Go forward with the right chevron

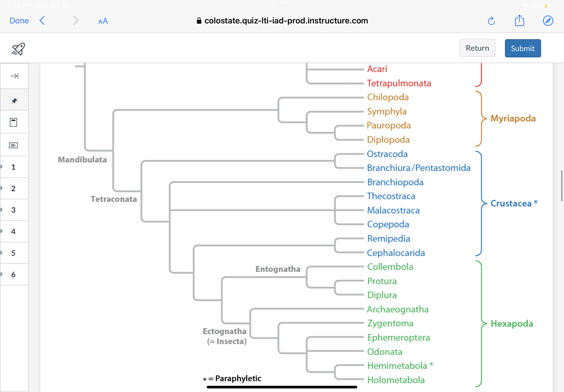[x=76, y=21]
